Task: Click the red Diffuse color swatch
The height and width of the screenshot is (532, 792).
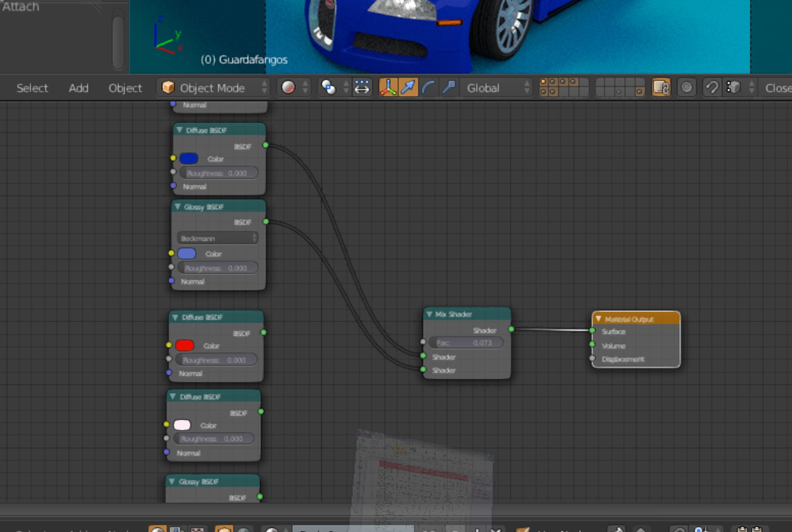Action: (185, 345)
